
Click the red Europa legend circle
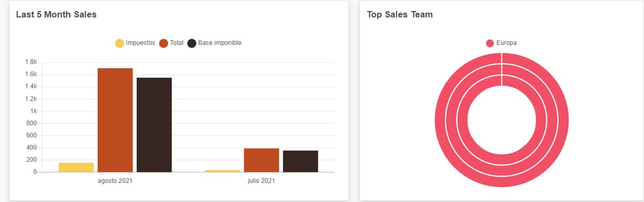[x=490, y=43]
